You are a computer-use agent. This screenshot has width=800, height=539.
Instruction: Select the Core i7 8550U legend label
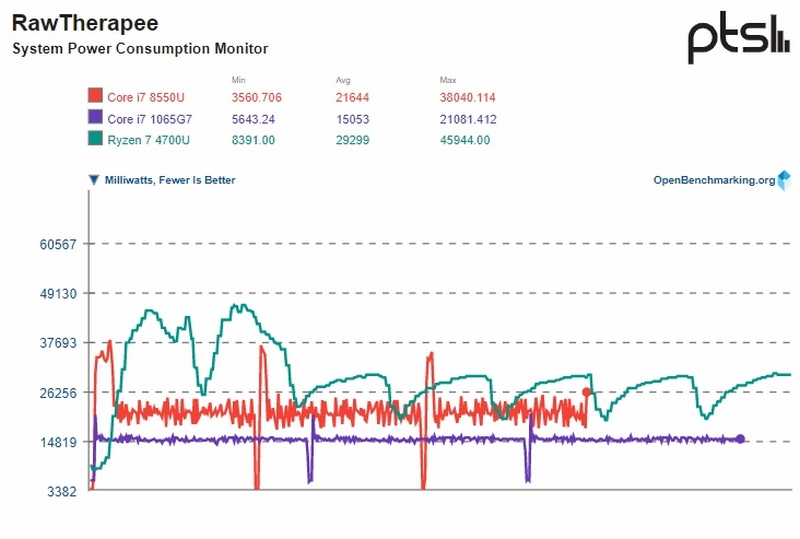146,97
